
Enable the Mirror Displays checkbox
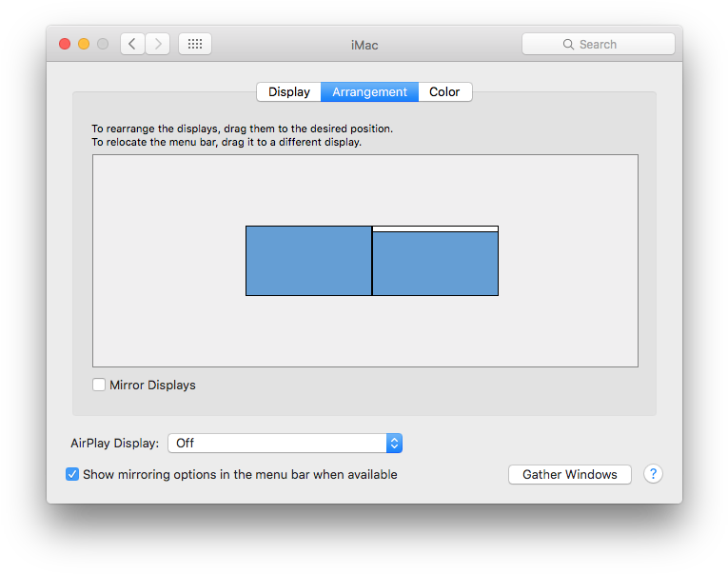[x=98, y=385]
